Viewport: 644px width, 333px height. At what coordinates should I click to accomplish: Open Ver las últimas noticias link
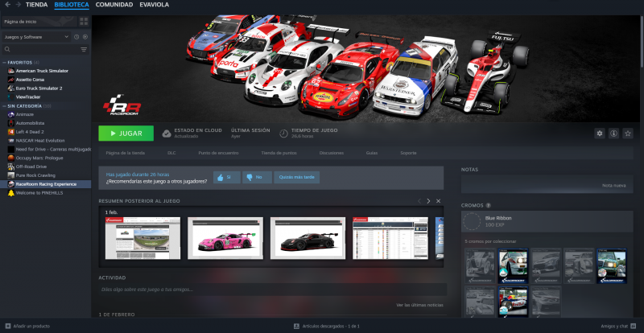pos(419,305)
